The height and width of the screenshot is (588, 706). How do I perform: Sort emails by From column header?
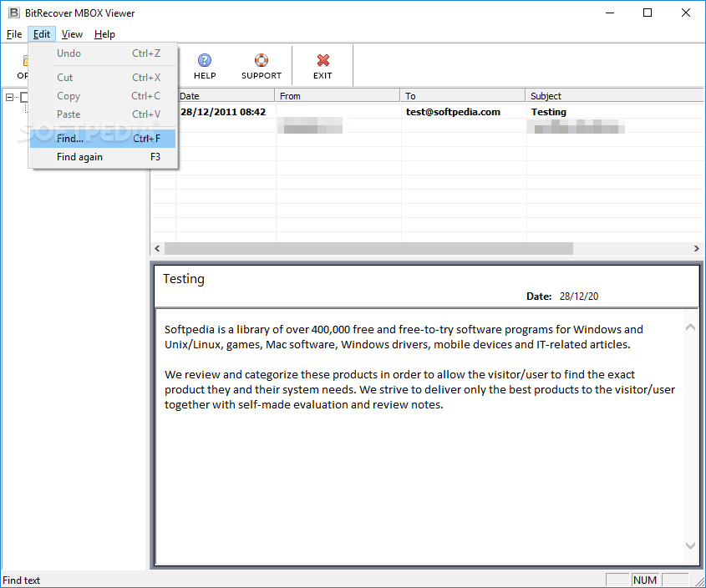(338, 96)
